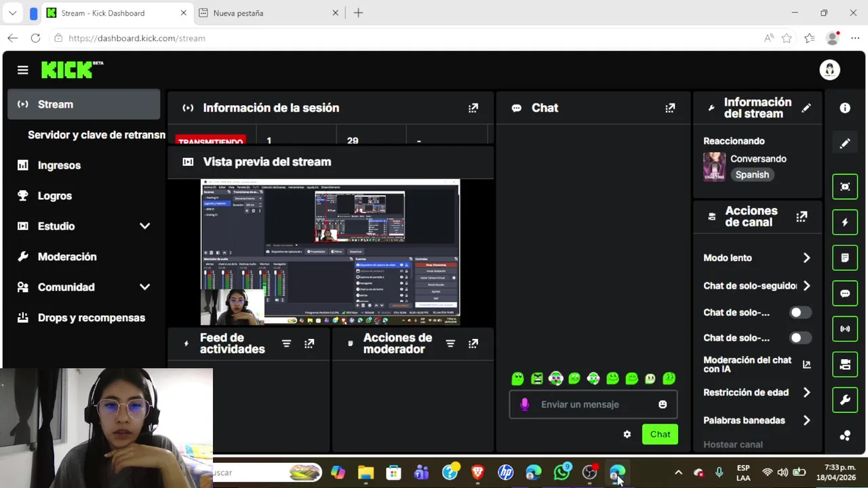The image size is (868, 488).
Task: Pop out the Chat panel
Action: tap(670, 108)
